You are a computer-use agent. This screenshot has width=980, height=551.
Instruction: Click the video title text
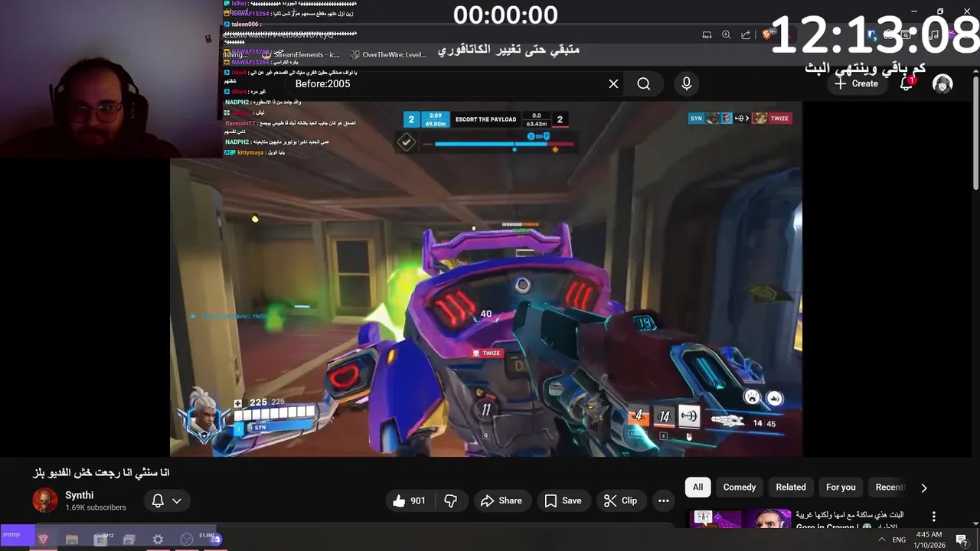pos(101,473)
